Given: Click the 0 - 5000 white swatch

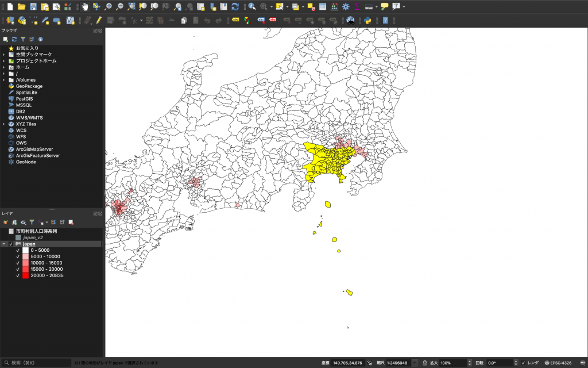Looking at the screenshot, I should 25,250.
